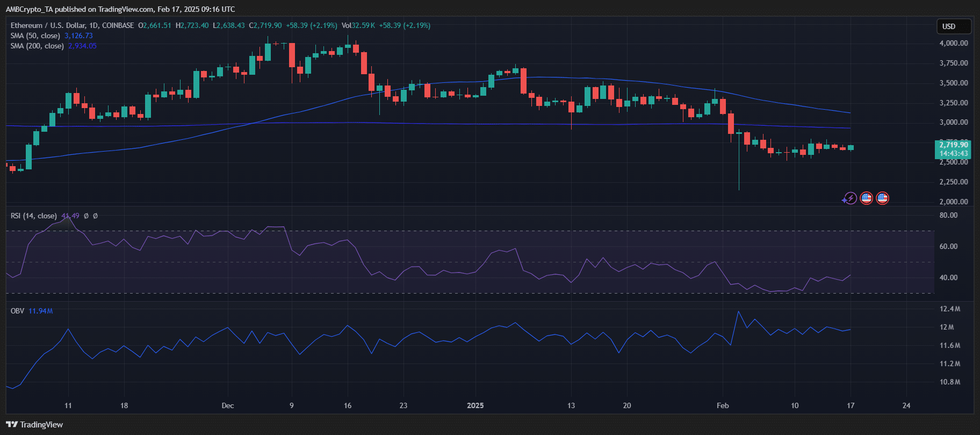The width and height of the screenshot is (980, 435).
Task: Click the purple lightning bolt event icon
Action: tap(849, 198)
